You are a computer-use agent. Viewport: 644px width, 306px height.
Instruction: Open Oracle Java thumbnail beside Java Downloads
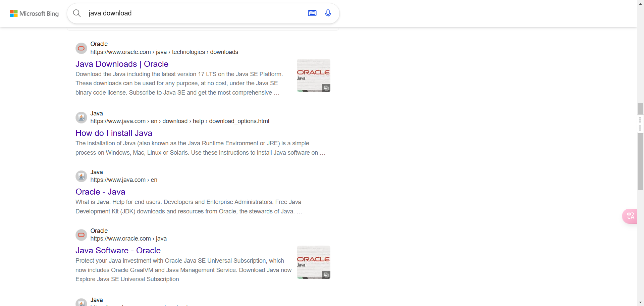point(314,75)
